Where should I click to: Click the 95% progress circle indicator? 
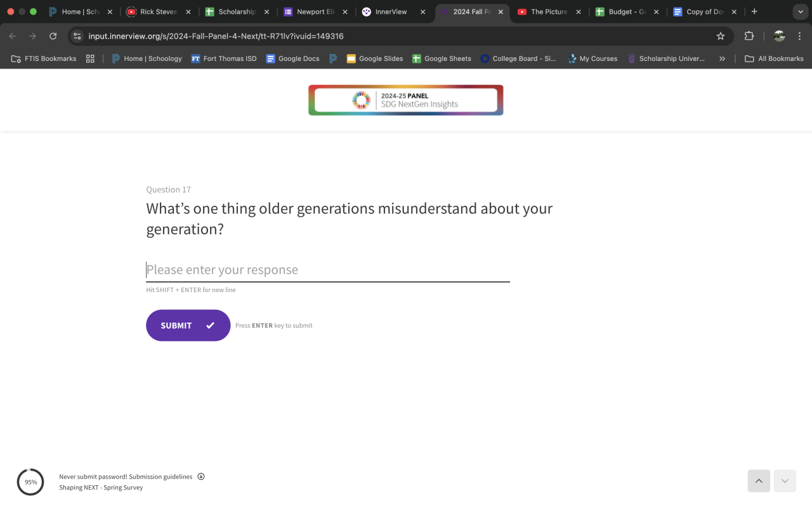30,482
